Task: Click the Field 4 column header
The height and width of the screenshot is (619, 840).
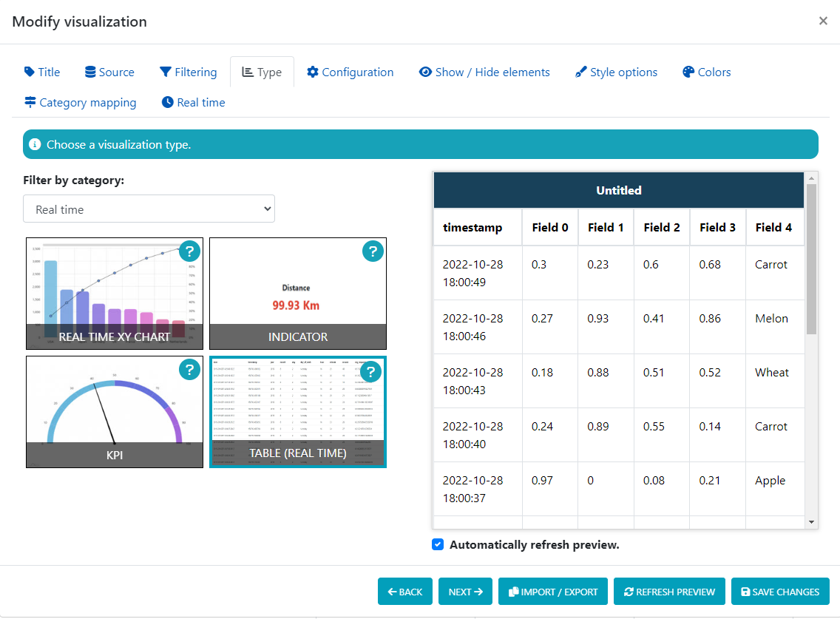Action: [x=775, y=227]
